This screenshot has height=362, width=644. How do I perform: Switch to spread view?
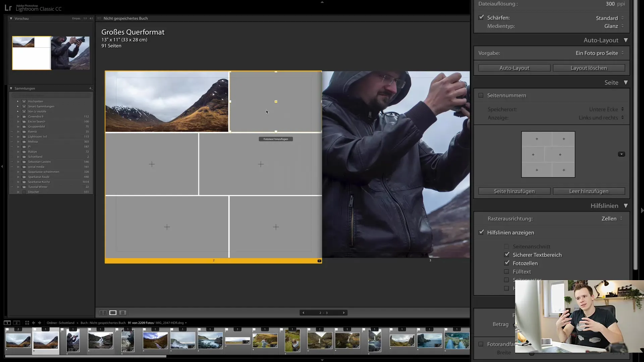tap(113, 313)
